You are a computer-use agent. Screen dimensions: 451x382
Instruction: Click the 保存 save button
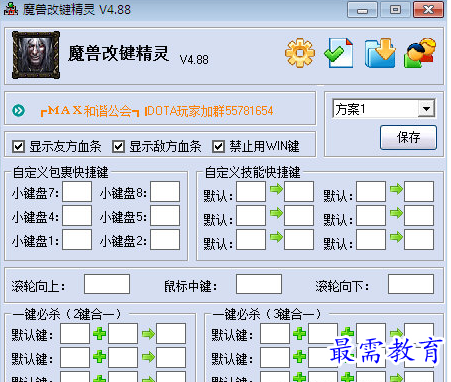pyautogui.click(x=408, y=137)
